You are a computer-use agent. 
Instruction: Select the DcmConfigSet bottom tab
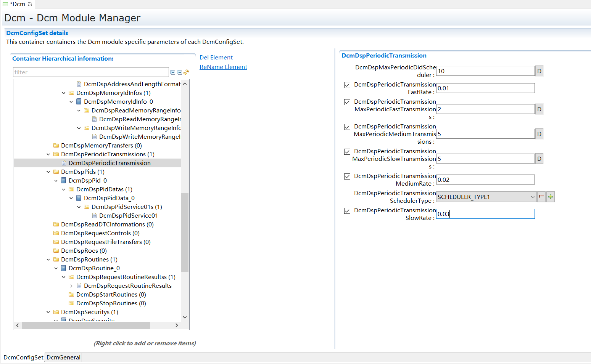point(23,358)
